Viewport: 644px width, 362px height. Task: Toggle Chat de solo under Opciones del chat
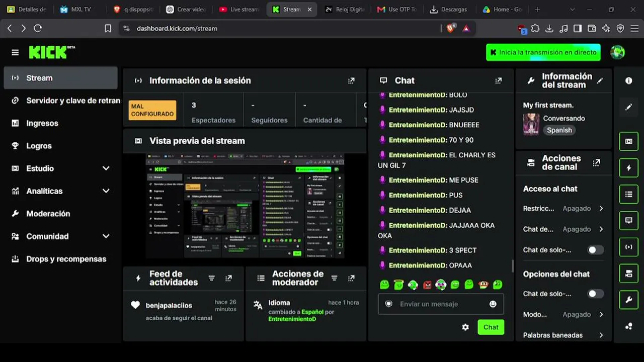pyautogui.click(x=595, y=294)
